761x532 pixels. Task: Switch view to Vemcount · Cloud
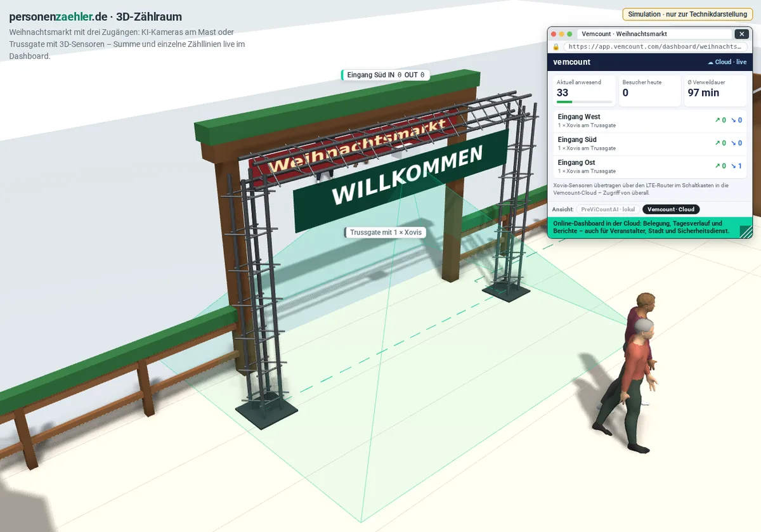[671, 209]
